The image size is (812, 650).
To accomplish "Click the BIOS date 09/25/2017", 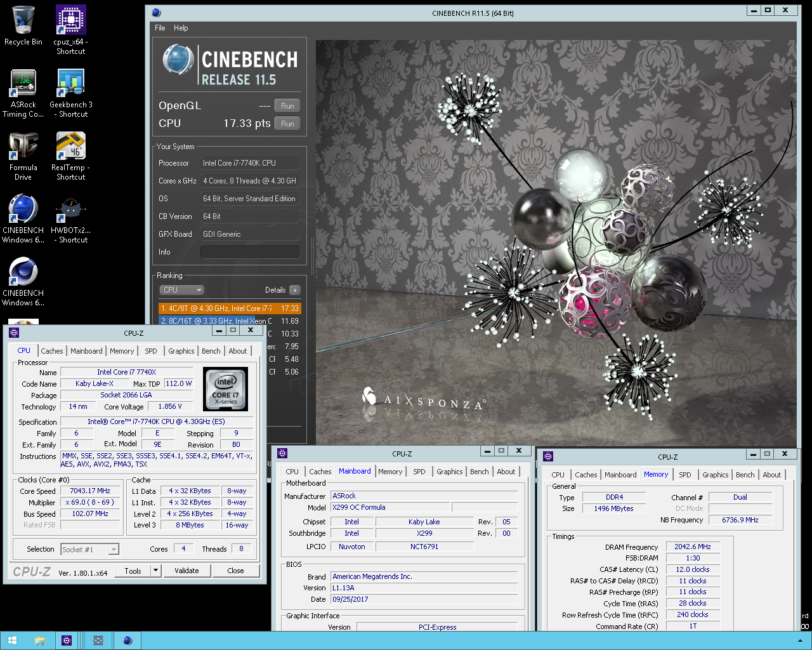I will 424,600.
